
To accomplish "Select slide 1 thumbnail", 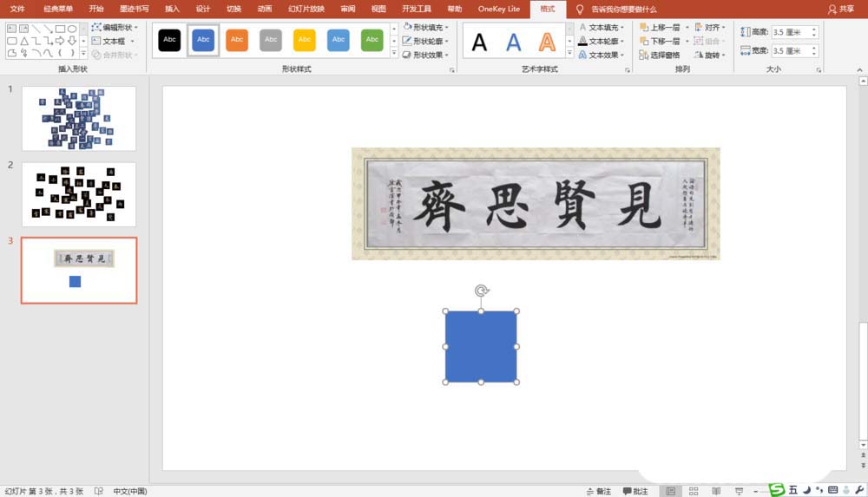I will coord(79,119).
